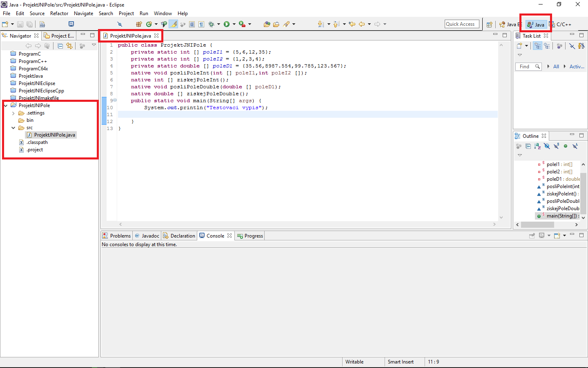Click the Search icon in the toolbar
This screenshot has height=368, width=588.
pyautogui.click(x=120, y=24)
